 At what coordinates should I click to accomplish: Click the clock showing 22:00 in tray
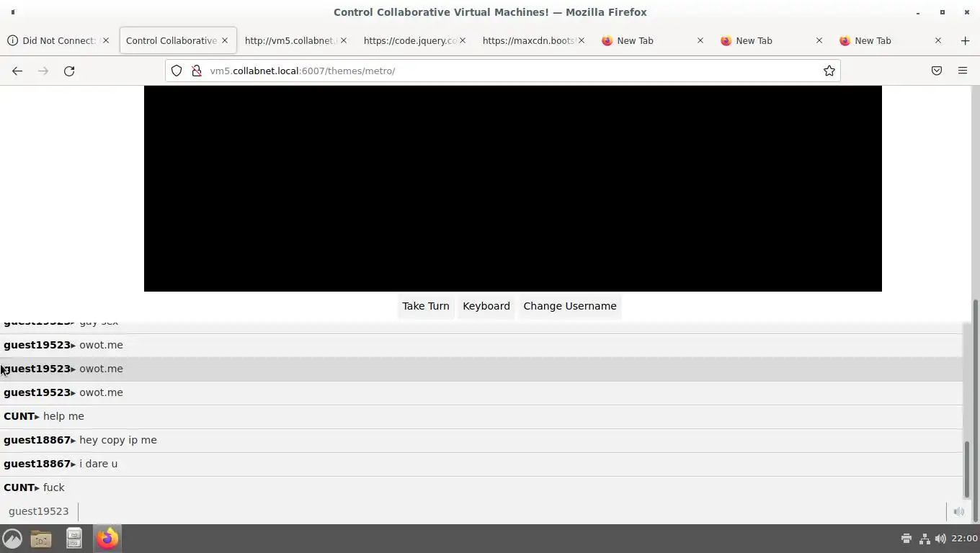pyautogui.click(x=964, y=538)
